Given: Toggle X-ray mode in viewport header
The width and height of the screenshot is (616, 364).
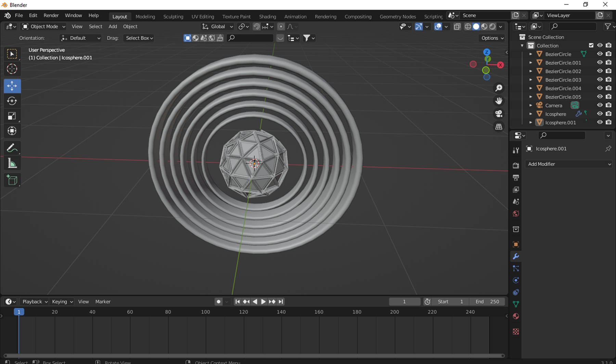Looking at the screenshot, I should coord(457,27).
